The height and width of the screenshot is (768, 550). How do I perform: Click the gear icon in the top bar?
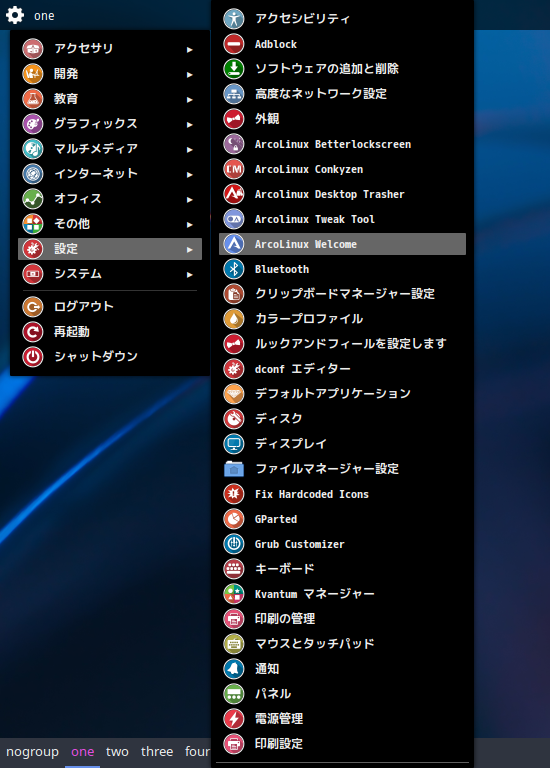pyautogui.click(x=15, y=15)
